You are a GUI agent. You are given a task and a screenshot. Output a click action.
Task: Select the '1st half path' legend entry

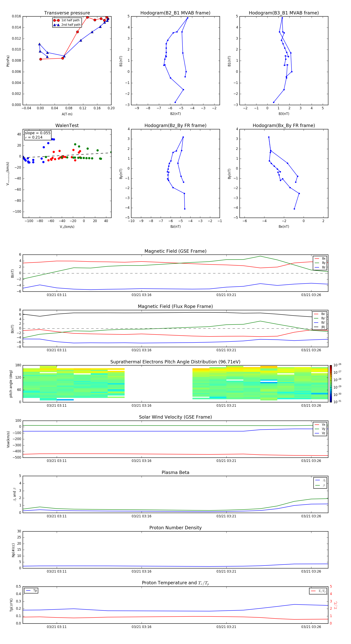(67, 20)
